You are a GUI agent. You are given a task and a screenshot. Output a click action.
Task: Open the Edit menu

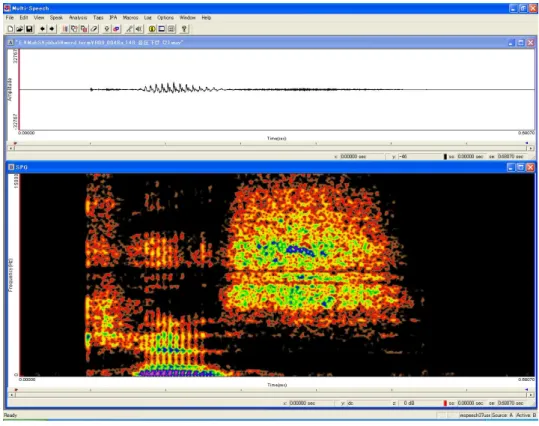[24, 18]
